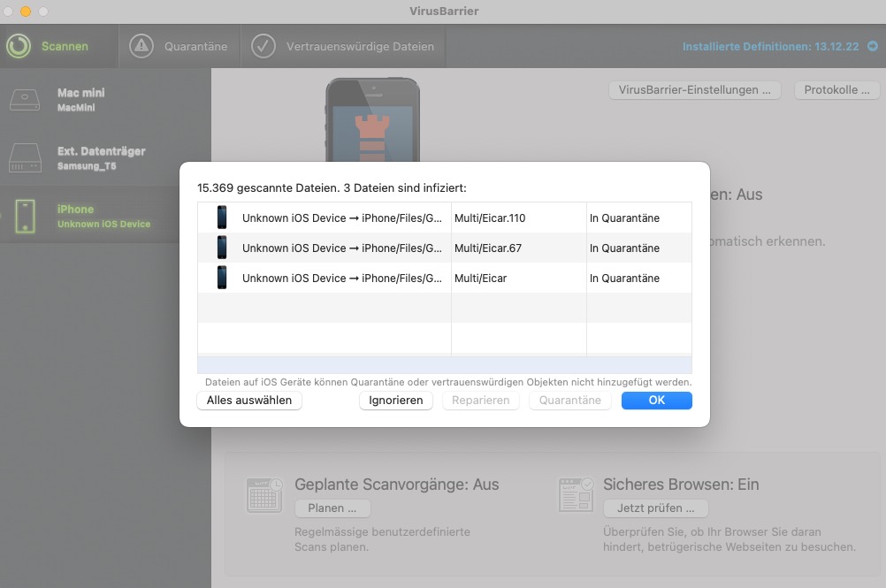
Task: Click the iPhone icon in the Multi/Eicar.67 row
Action: (222, 248)
